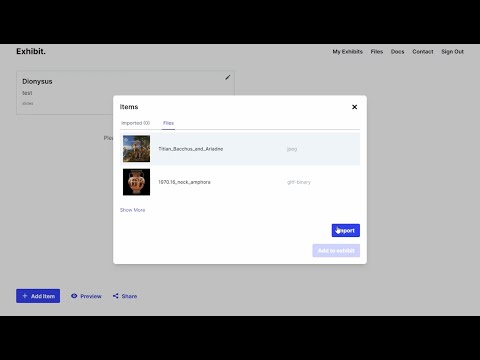Click the pencil edit icon on Dionysus card

coord(228,77)
